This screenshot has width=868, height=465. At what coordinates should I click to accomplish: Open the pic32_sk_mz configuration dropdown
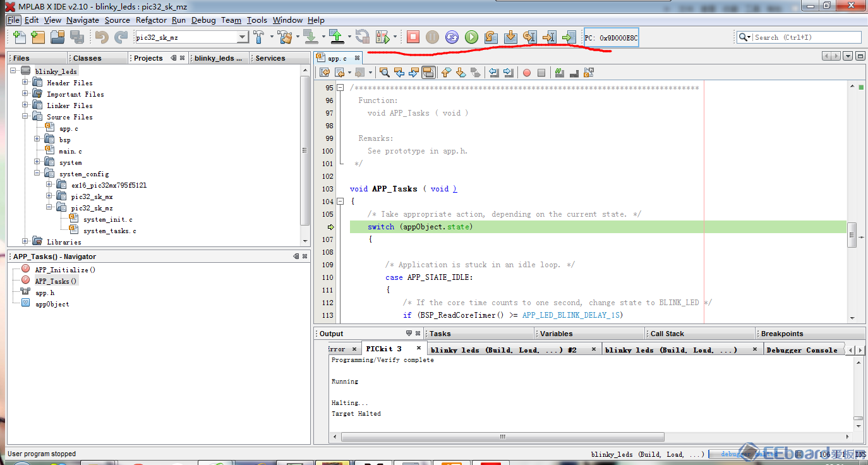point(242,37)
